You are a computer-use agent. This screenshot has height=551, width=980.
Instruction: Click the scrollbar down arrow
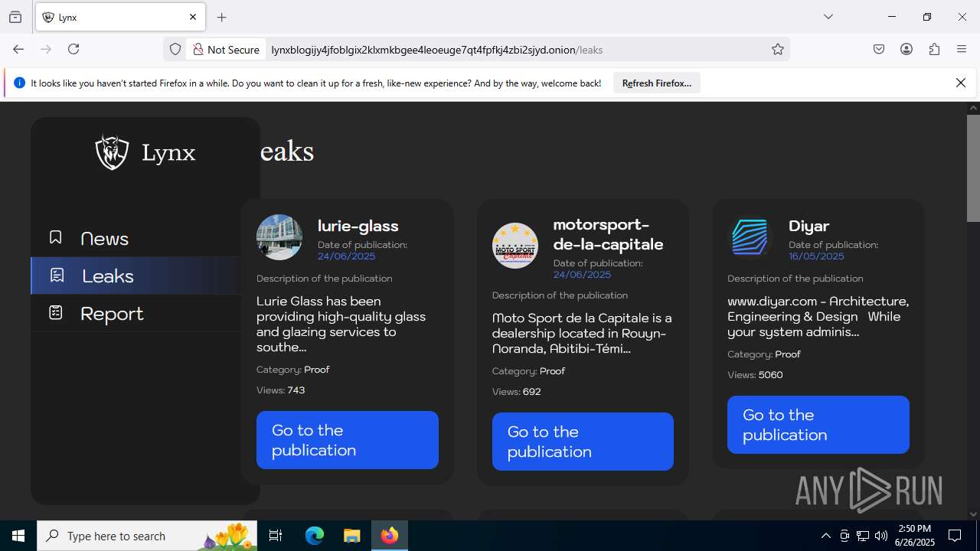click(973, 514)
